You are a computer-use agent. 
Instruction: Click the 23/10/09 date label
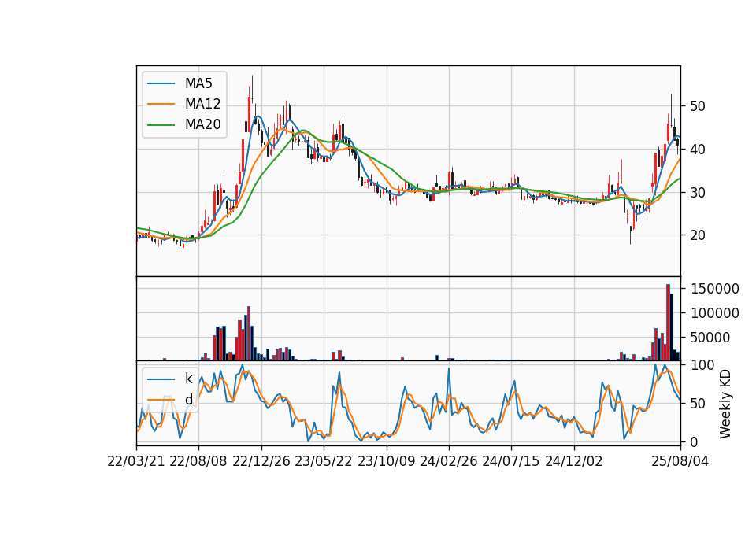tap(386, 462)
